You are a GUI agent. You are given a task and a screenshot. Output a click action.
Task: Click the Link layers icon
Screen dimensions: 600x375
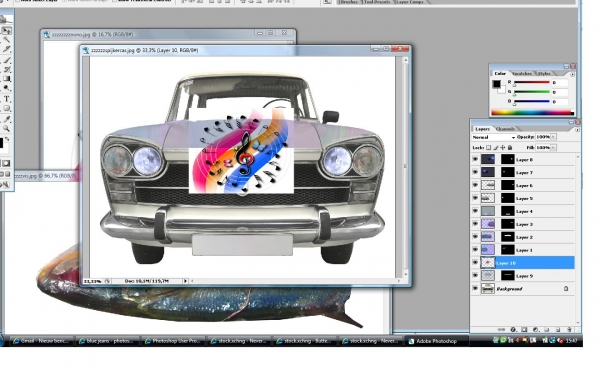(x=501, y=329)
